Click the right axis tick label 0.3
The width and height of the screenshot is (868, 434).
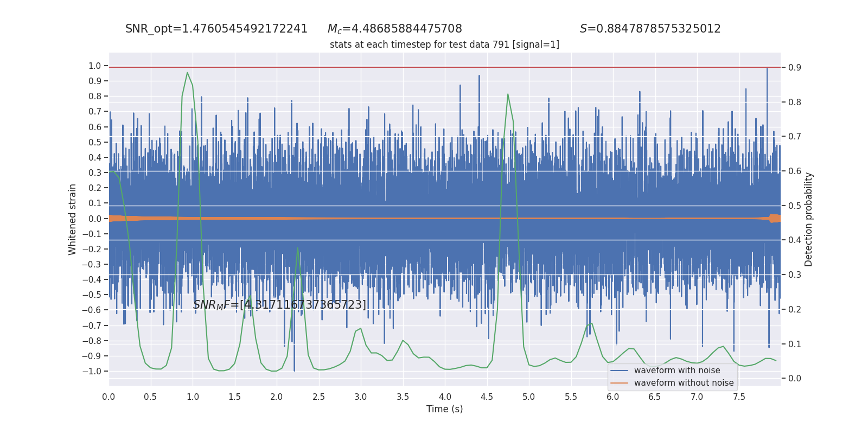click(x=795, y=275)
